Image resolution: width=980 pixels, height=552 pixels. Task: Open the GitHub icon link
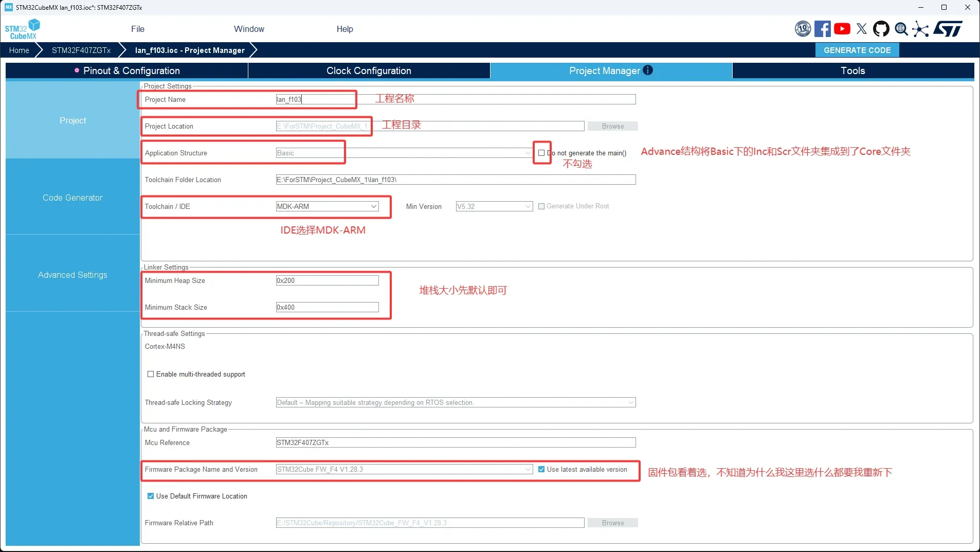pos(881,29)
